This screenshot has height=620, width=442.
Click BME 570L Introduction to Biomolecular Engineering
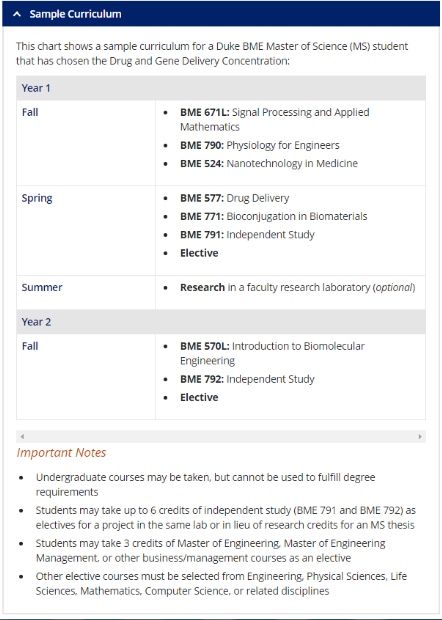(272, 353)
